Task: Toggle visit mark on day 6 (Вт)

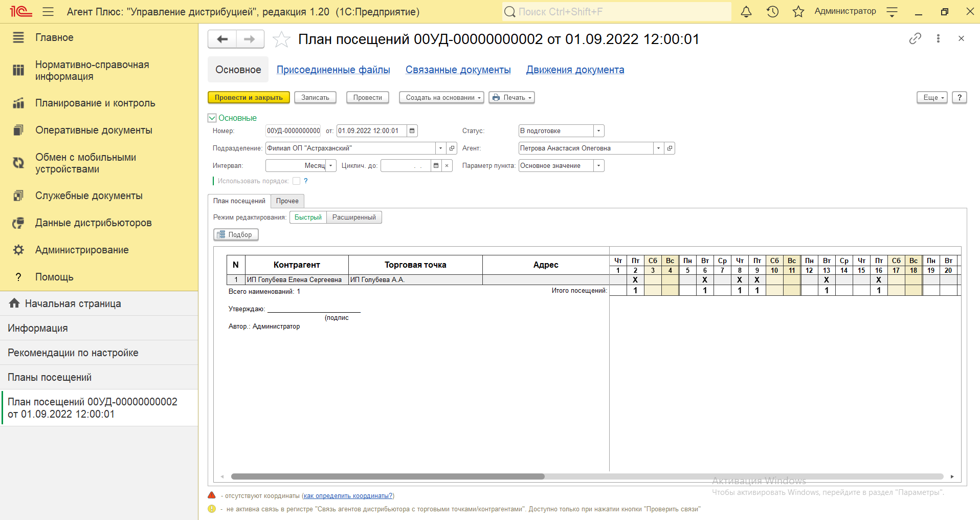Action: 705,280
